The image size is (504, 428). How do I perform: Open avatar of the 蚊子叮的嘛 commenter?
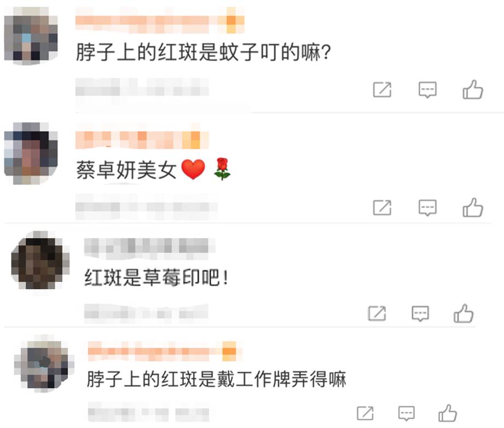point(31,36)
